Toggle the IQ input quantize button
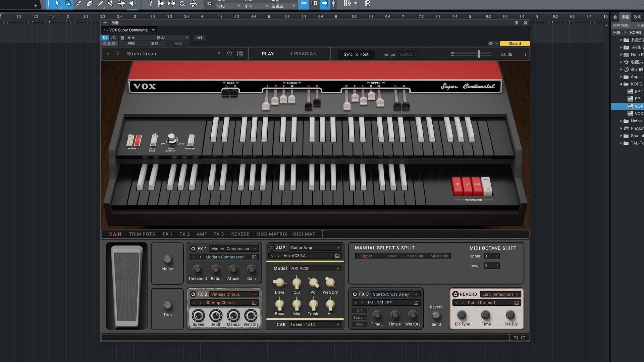The image size is (644, 362). (209, 4)
